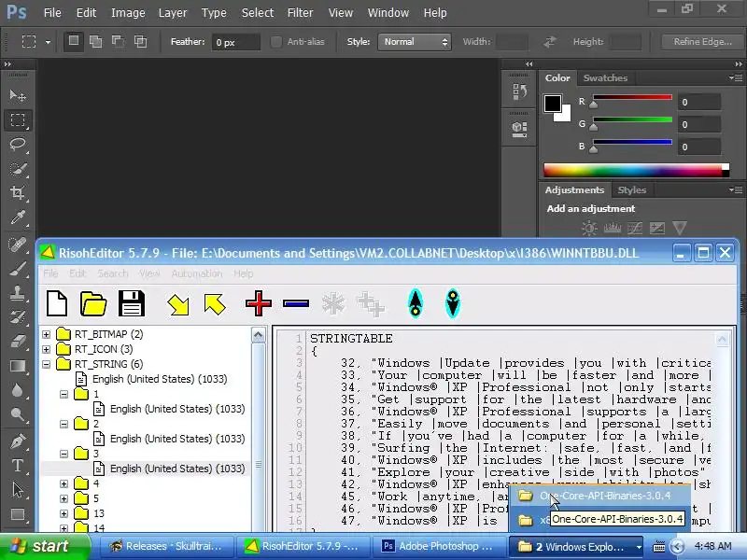The width and height of the screenshot is (747, 560).
Task: Click the Windows start button
Action: click(44, 546)
